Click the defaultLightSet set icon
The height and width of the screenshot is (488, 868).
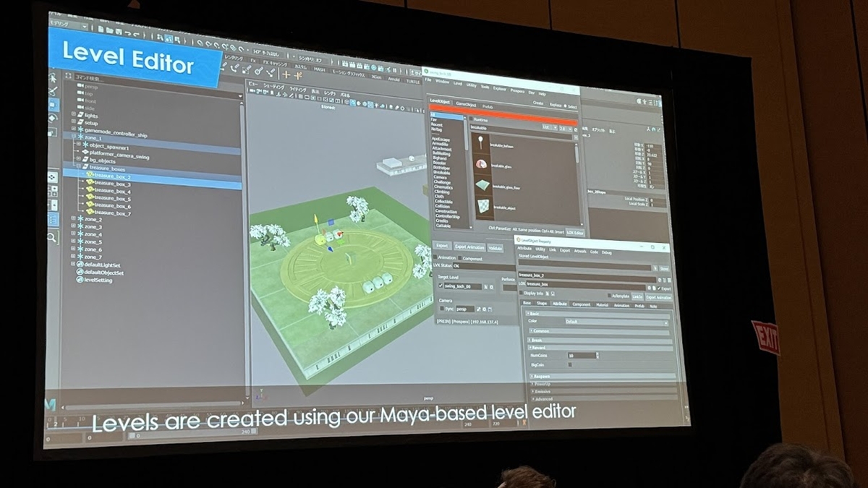tap(80, 265)
